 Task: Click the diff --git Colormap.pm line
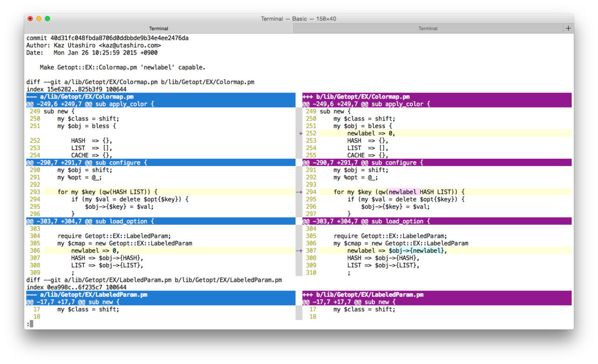[x=140, y=82]
